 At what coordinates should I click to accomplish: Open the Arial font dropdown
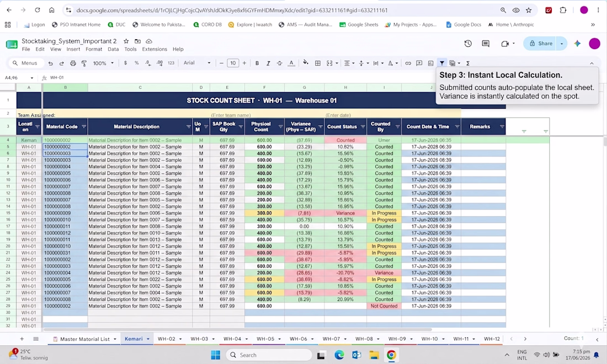[197, 63]
